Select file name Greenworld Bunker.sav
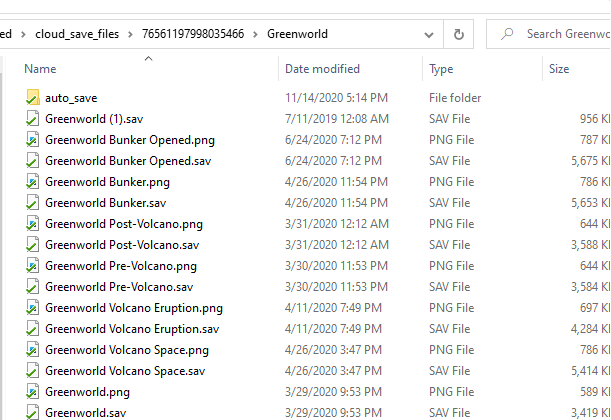This screenshot has height=420, width=611. tap(106, 203)
